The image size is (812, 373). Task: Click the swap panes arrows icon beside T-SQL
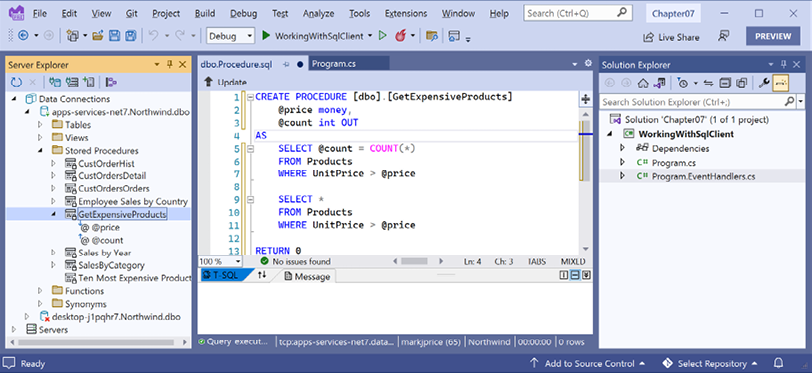pos(262,276)
